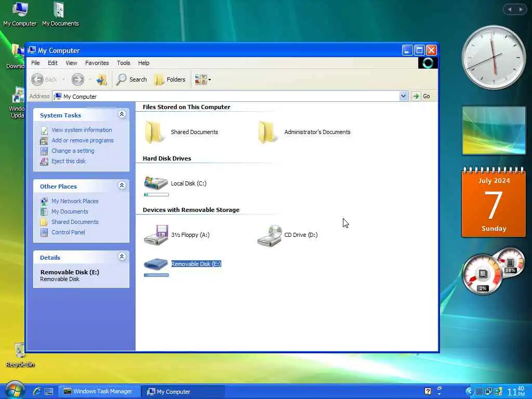Viewport: 532px width, 399px height.
Task: Expand the Address bar dropdown
Action: (x=403, y=96)
